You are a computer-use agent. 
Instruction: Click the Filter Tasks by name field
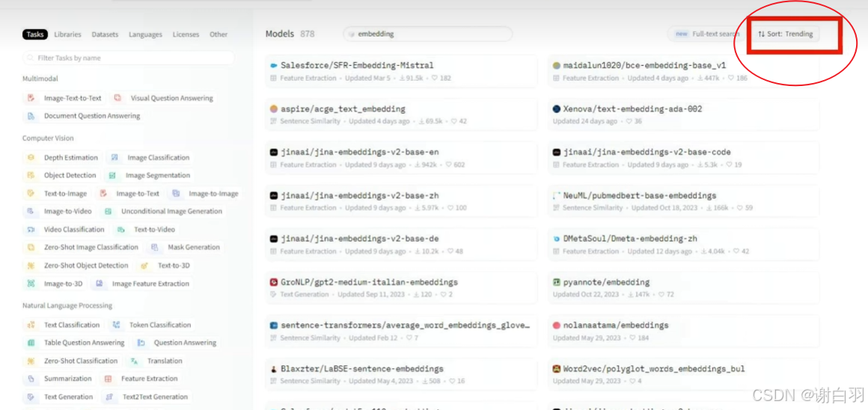coord(129,58)
